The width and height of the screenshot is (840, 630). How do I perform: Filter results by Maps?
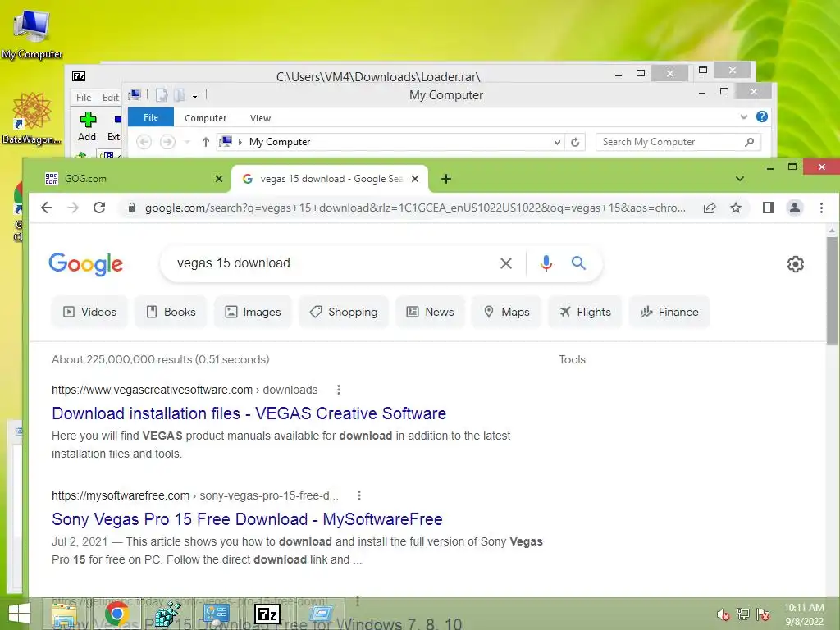pyautogui.click(x=506, y=312)
